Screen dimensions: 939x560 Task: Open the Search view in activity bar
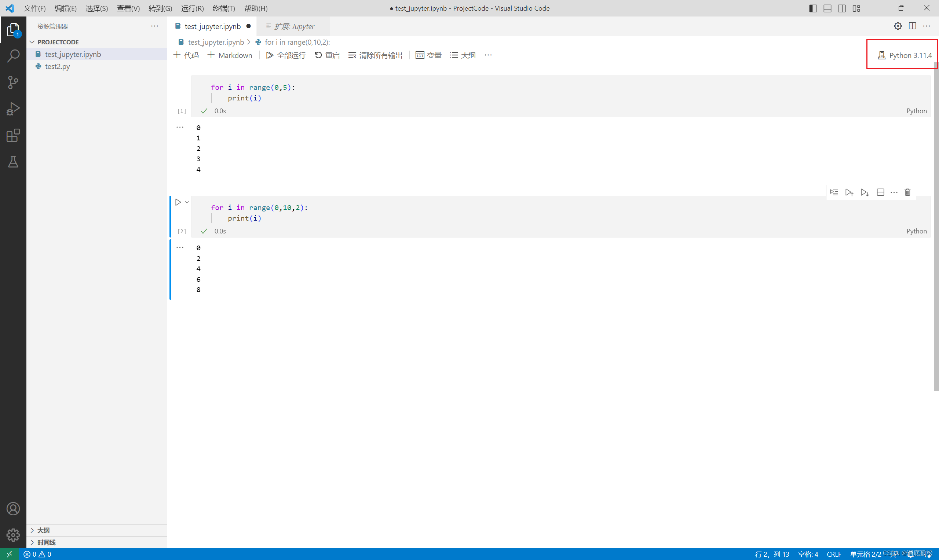point(13,56)
